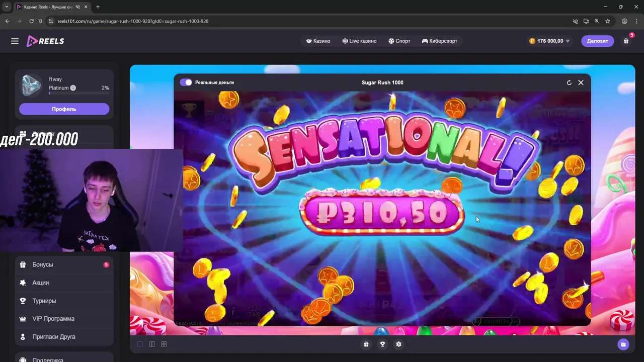Select the Казино Reels browser tab
The height and width of the screenshot is (362, 644).
(x=52, y=7)
